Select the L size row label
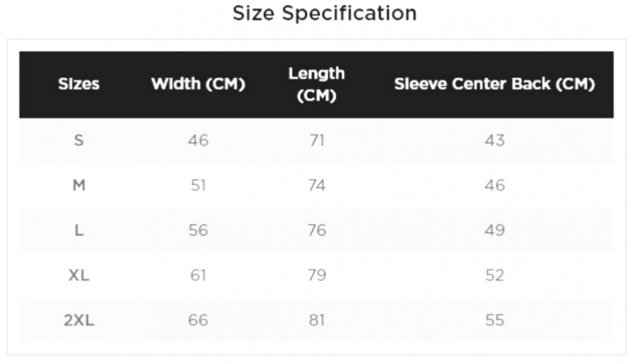 [78, 230]
